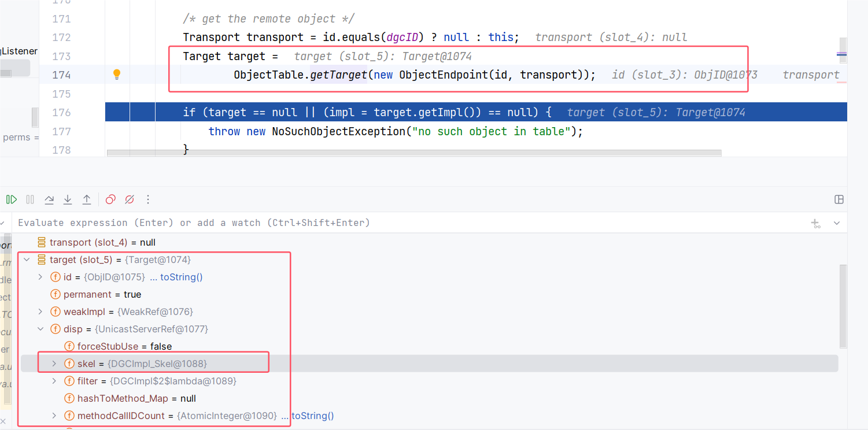The image size is (868, 430).
Task: Click the Evaluate expression input field
Action: point(347,223)
